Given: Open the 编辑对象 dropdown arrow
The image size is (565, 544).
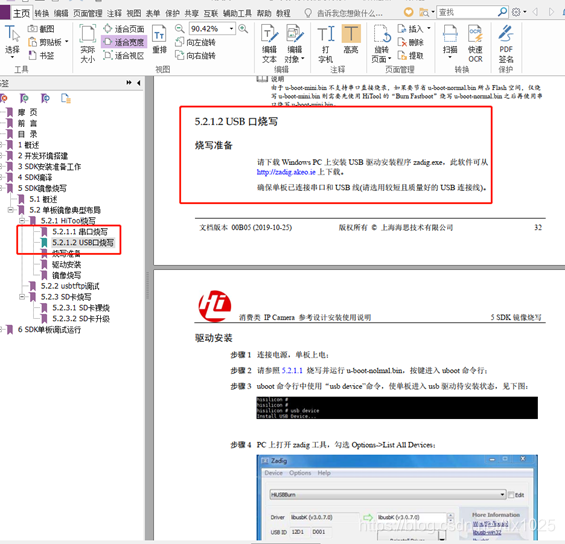Looking at the screenshot, I should tap(303, 58).
